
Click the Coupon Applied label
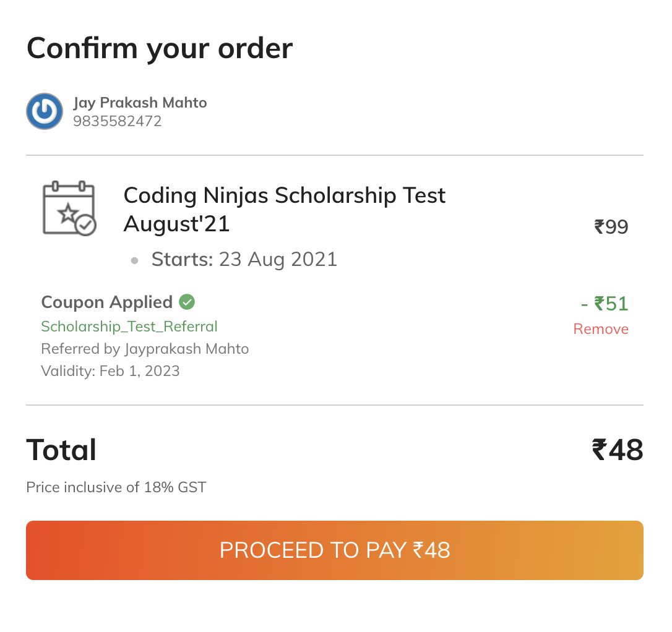(106, 302)
